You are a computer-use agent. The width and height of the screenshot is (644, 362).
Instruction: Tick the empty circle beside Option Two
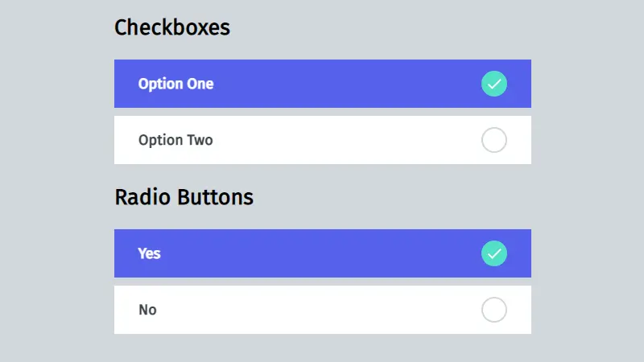[494, 140]
